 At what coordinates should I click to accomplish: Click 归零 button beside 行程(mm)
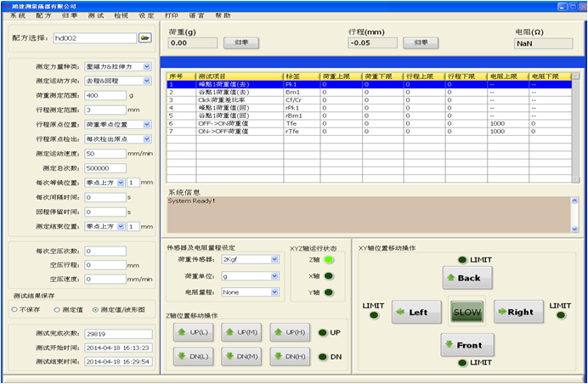pyautogui.click(x=420, y=42)
